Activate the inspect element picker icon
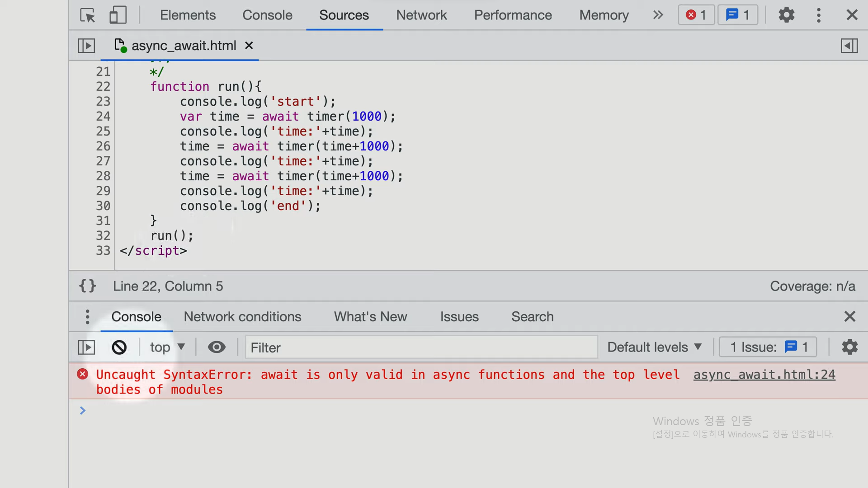Image resolution: width=868 pixels, height=488 pixels. click(x=88, y=15)
